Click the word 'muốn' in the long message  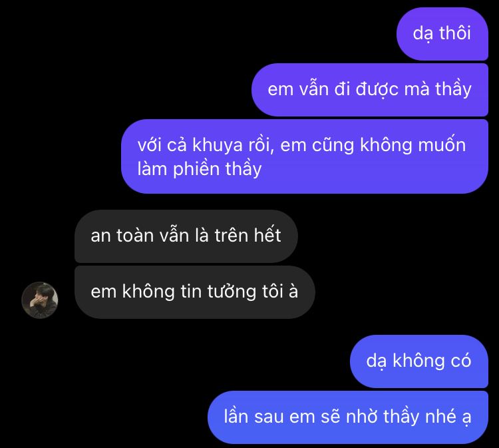click(442, 145)
